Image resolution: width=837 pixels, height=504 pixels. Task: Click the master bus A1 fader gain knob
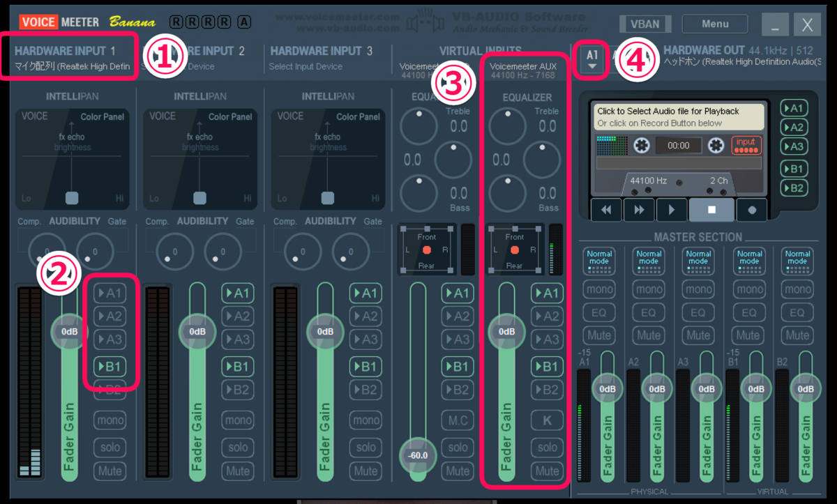click(608, 389)
